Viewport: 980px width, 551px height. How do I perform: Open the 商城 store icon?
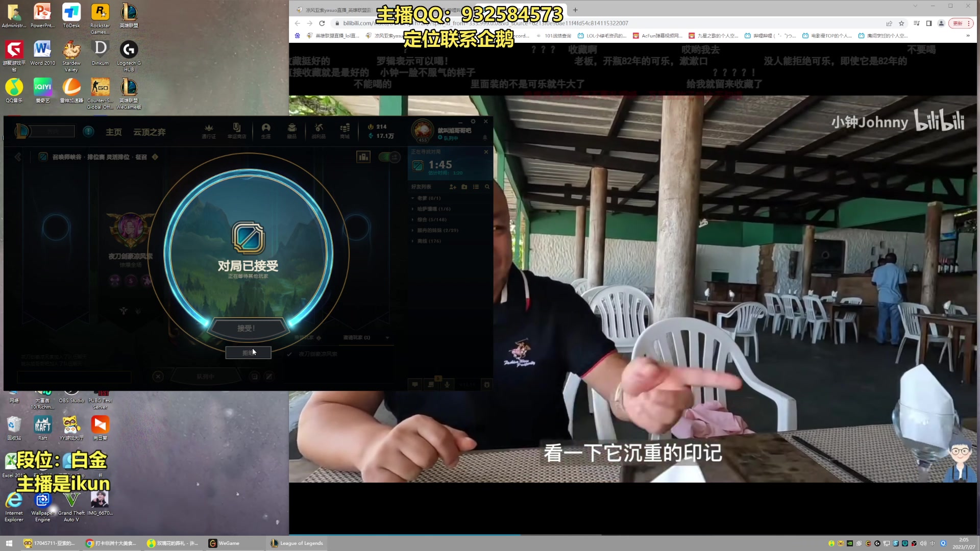click(345, 131)
